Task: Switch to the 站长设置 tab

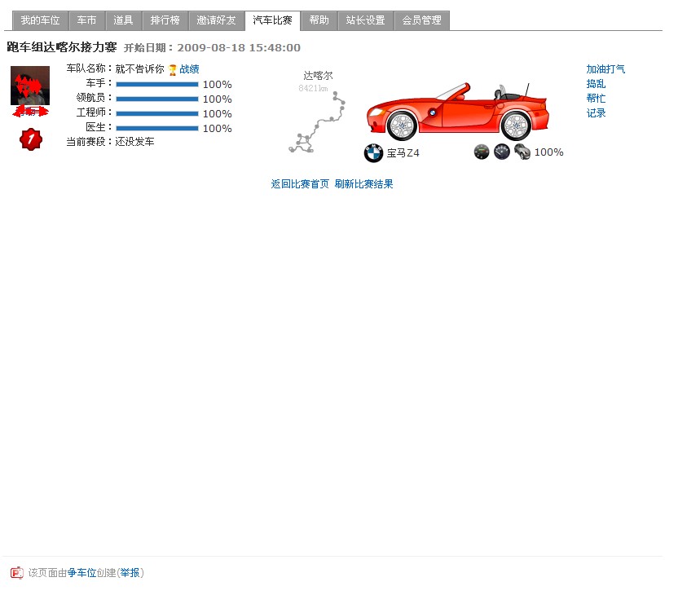Action: [365, 20]
